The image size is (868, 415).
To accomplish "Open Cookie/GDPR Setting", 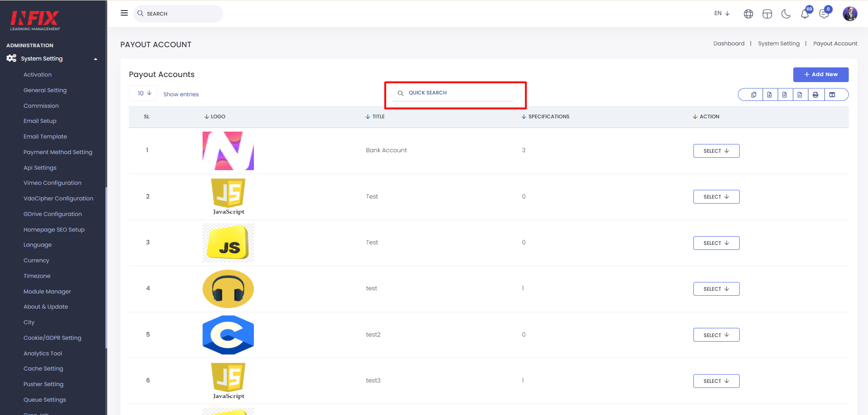I will [52, 338].
